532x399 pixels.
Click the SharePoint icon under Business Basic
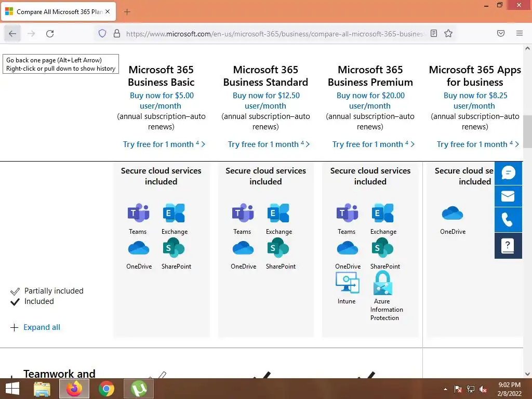(174, 247)
